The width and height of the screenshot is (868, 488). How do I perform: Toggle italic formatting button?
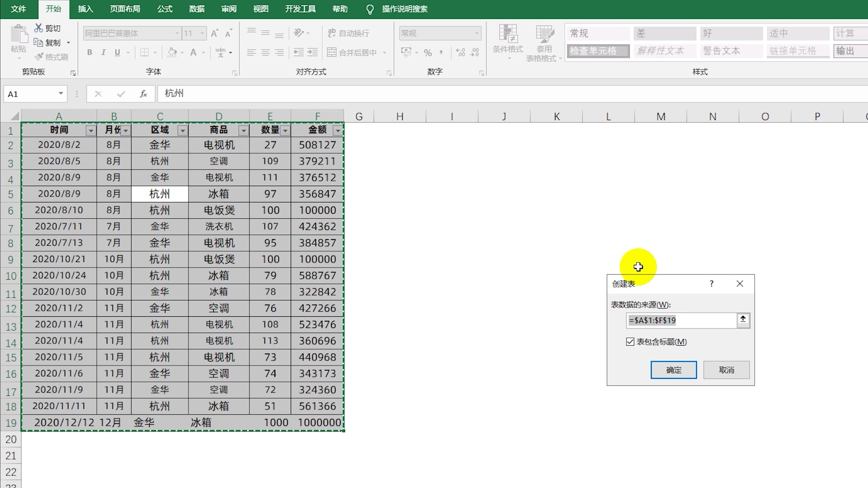click(104, 52)
